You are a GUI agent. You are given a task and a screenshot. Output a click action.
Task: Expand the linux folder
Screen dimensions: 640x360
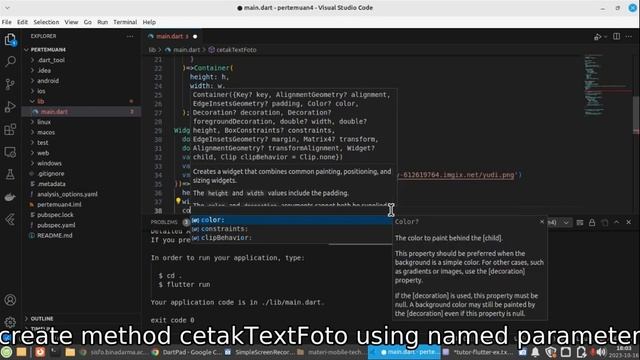[x=81, y=122]
